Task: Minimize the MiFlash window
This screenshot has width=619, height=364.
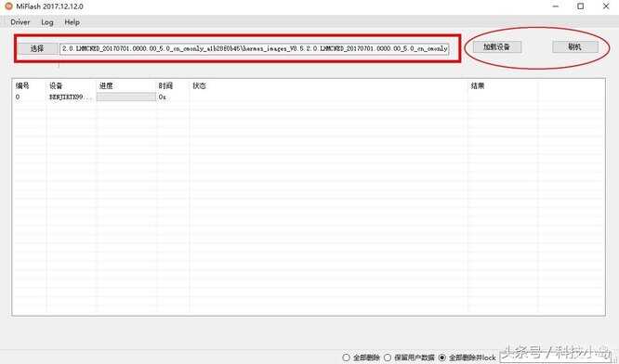Action: pos(556,6)
